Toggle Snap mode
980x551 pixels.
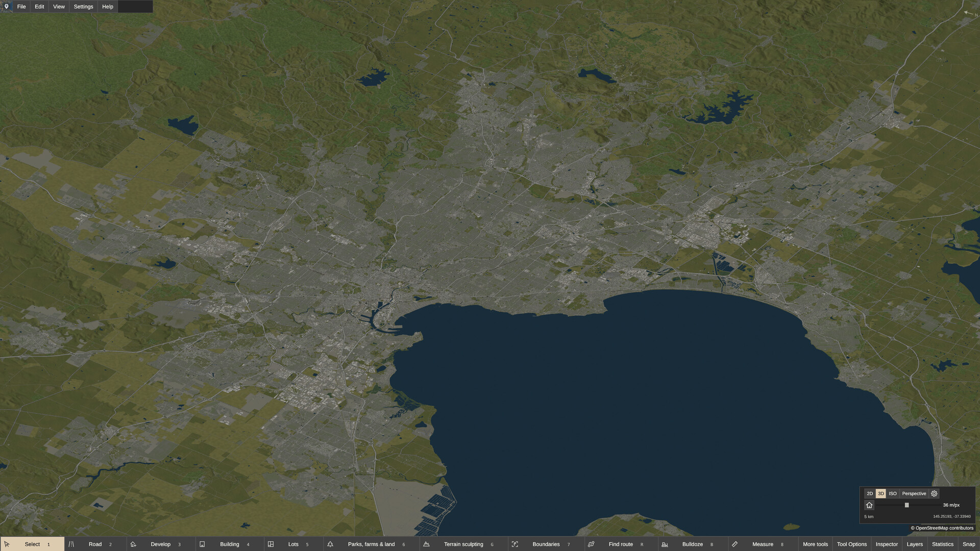969,544
